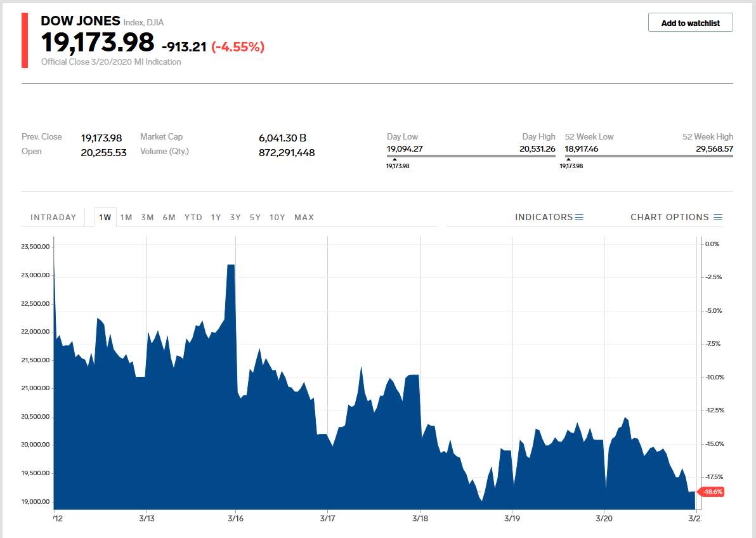Image resolution: width=756 pixels, height=538 pixels.
Task: Switch to the 10Y chart view
Action: pyautogui.click(x=277, y=218)
